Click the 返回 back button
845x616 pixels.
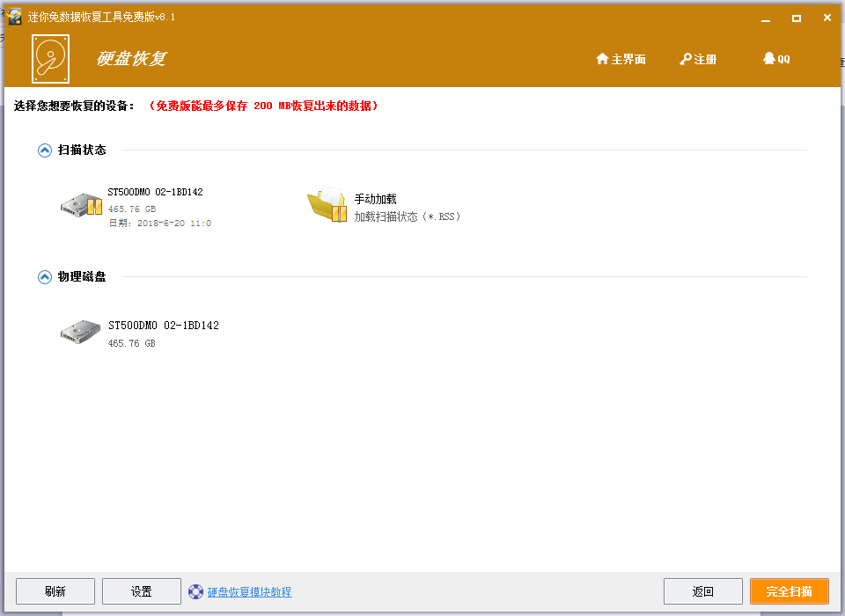click(x=703, y=591)
